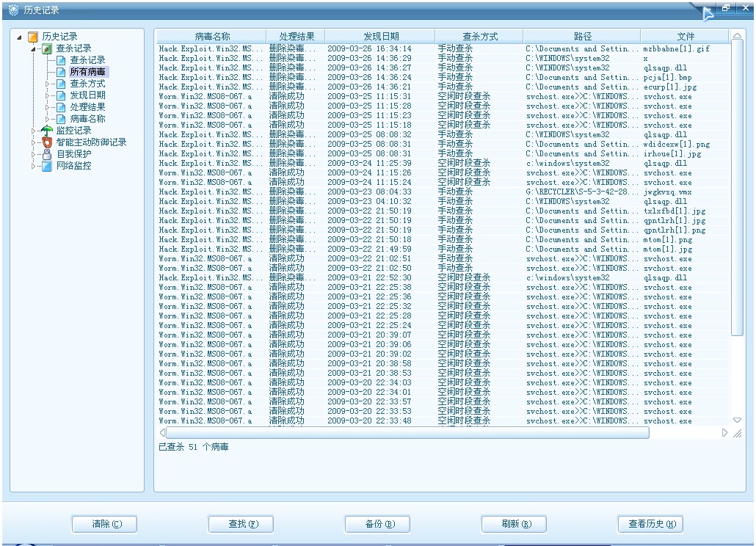Select 自我保护 in the tree
The image size is (756, 546).
pyautogui.click(x=74, y=154)
